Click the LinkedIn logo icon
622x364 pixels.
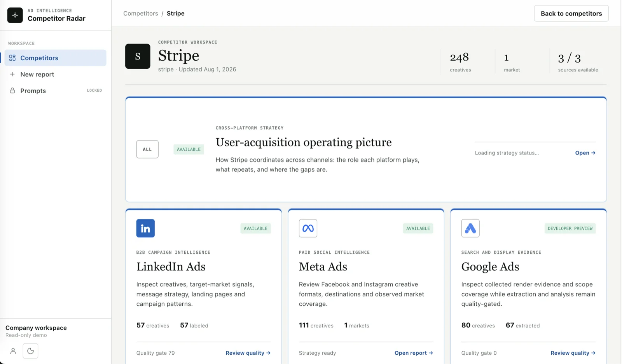pyautogui.click(x=145, y=228)
